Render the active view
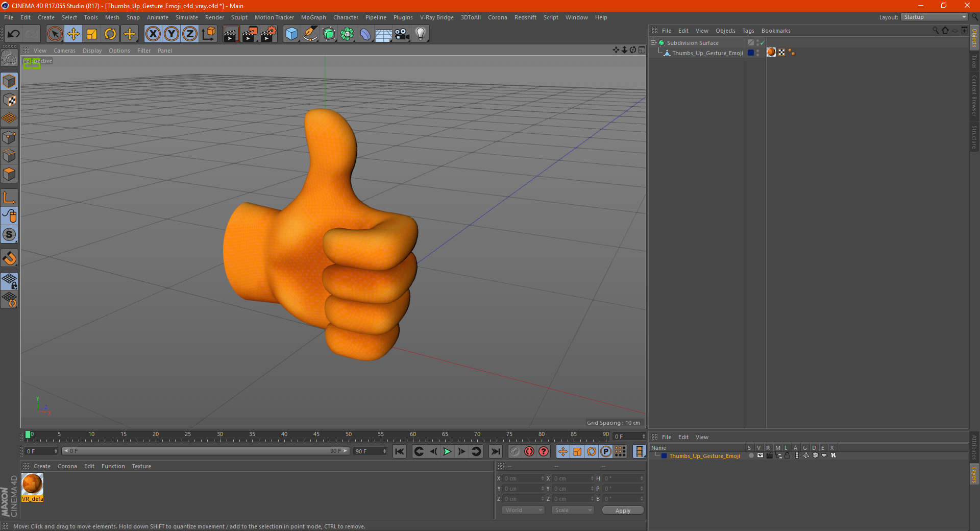This screenshot has height=531, width=980. pos(231,34)
